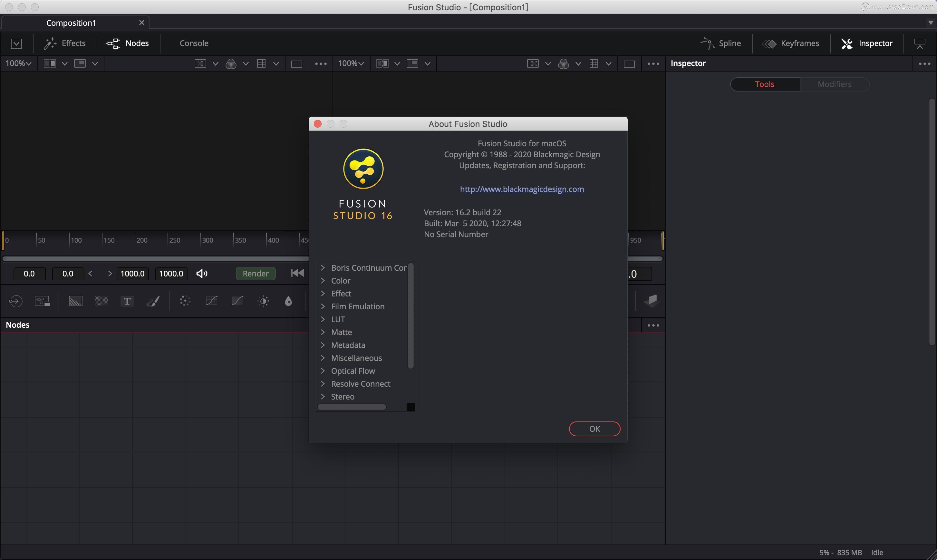Add a Text+ node from the toolbar
This screenshot has width=937, height=560.
tap(127, 301)
